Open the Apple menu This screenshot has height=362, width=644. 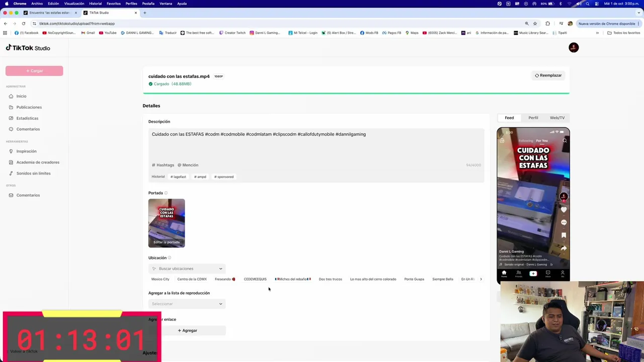(x=6, y=4)
